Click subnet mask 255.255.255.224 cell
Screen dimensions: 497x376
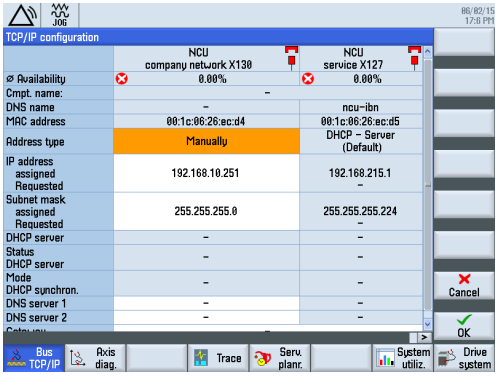pyautogui.click(x=361, y=211)
